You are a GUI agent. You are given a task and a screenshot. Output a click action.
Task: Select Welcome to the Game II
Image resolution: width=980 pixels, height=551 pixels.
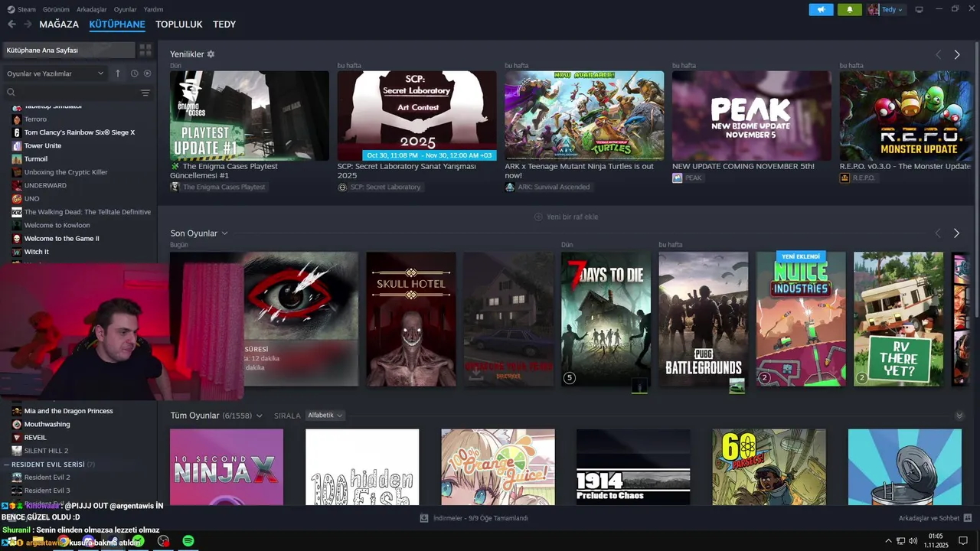click(x=61, y=239)
